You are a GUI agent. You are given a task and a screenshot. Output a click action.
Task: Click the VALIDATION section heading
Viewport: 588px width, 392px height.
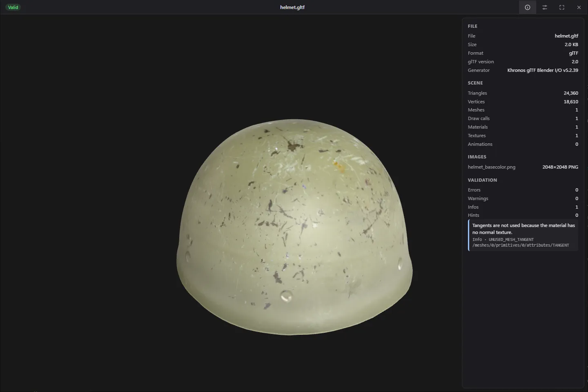(482, 180)
